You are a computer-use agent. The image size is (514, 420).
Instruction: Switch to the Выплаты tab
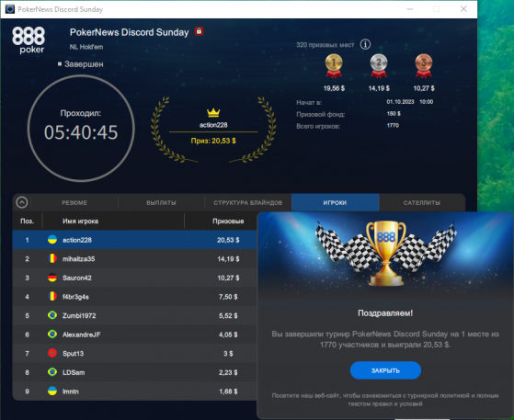click(x=161, y=202)
